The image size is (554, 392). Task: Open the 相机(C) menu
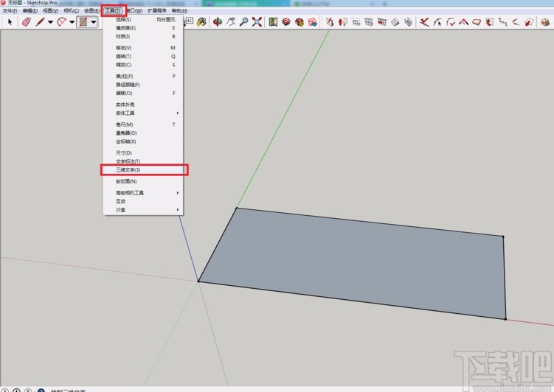pos(71,10)
